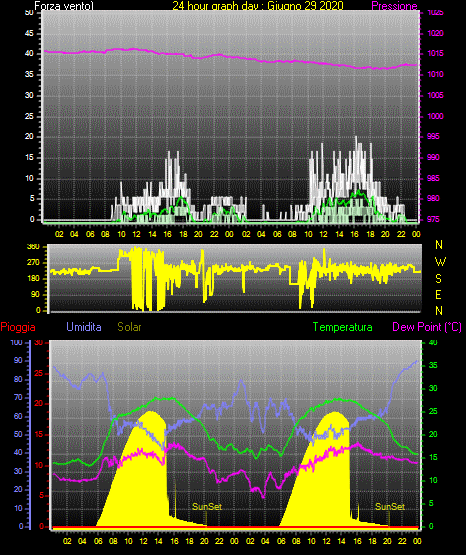The image size is (466, 555).
Task: Click the magenta 'Pressione' label
Action: click(394, 6)
